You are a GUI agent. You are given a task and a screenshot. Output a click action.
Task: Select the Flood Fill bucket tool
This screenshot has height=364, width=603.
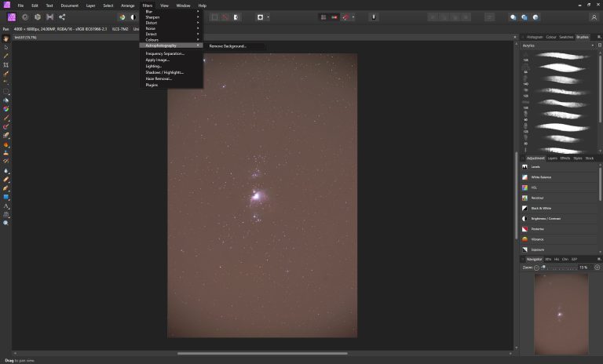[5, 100]
